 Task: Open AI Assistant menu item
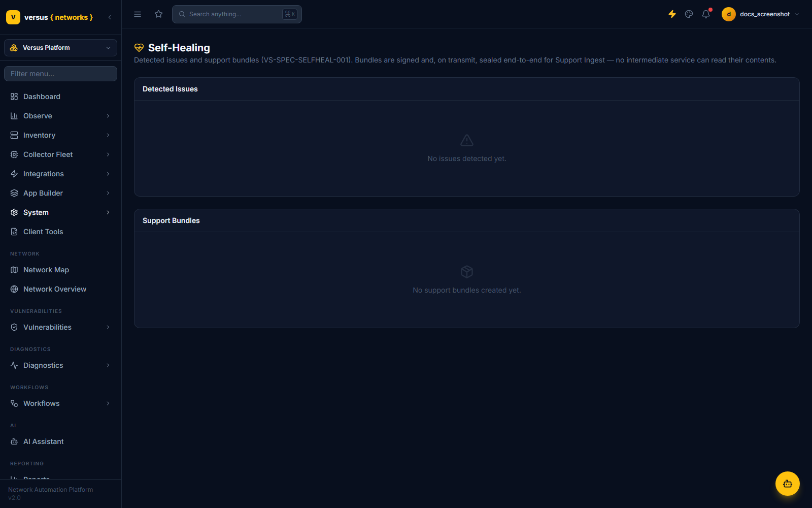[60, 441]
